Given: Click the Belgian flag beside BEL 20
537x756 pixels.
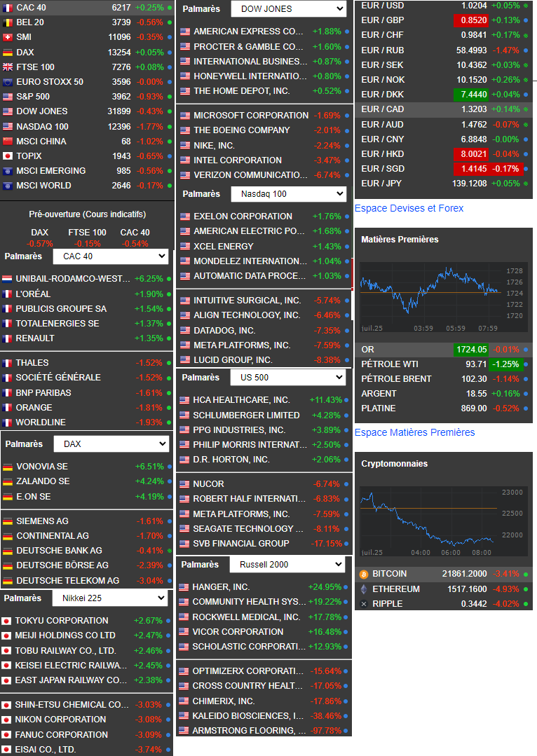Looking at the screenshot, I should coord(8,22).
